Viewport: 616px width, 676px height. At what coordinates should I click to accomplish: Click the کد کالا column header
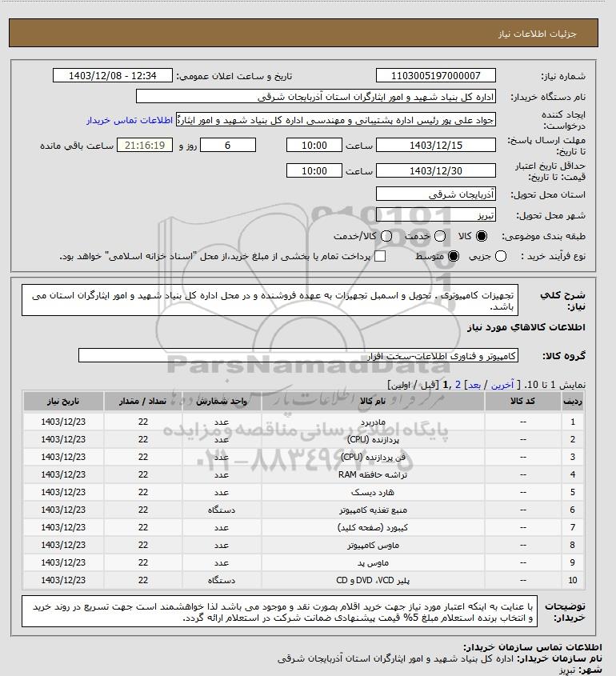point(523,401)
